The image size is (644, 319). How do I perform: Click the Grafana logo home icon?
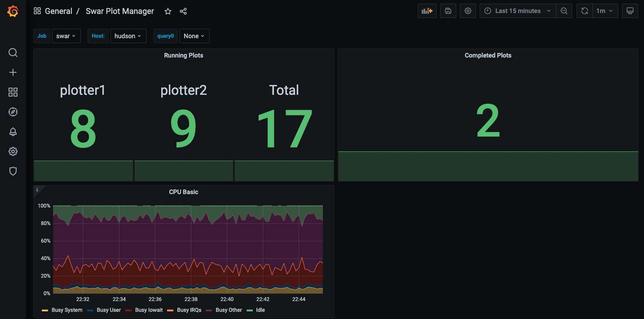click(x=13, y=11)
